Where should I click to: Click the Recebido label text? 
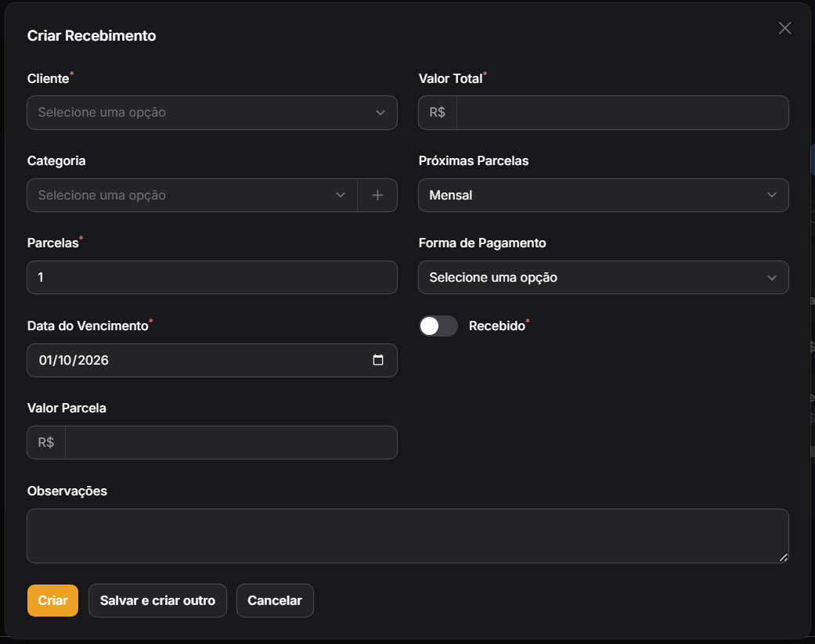click(x=497, y=326)
